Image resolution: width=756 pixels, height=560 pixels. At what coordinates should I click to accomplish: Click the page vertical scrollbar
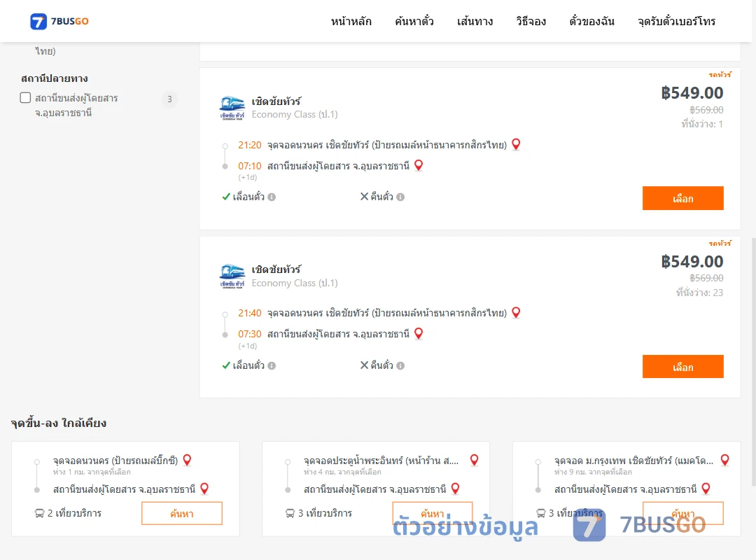click(x=754, y=362)
